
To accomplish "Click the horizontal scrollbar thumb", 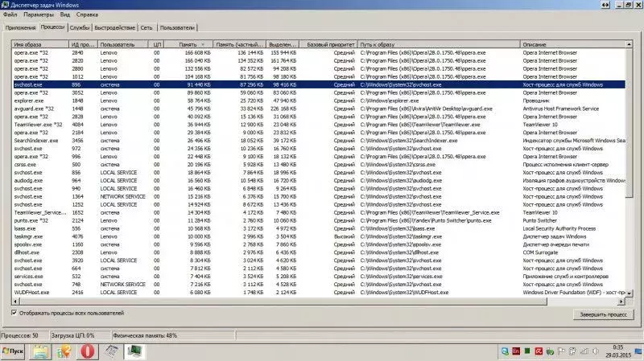I will [x=283, y=302].
